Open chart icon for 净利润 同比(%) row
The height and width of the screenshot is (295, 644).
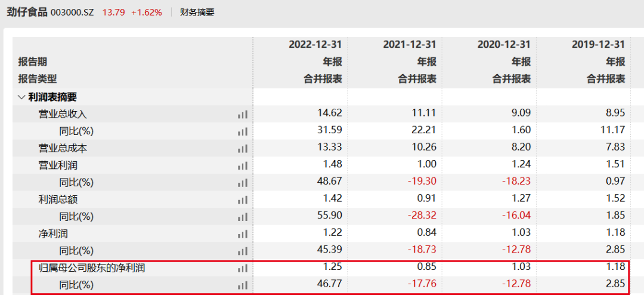click(243, 251)
